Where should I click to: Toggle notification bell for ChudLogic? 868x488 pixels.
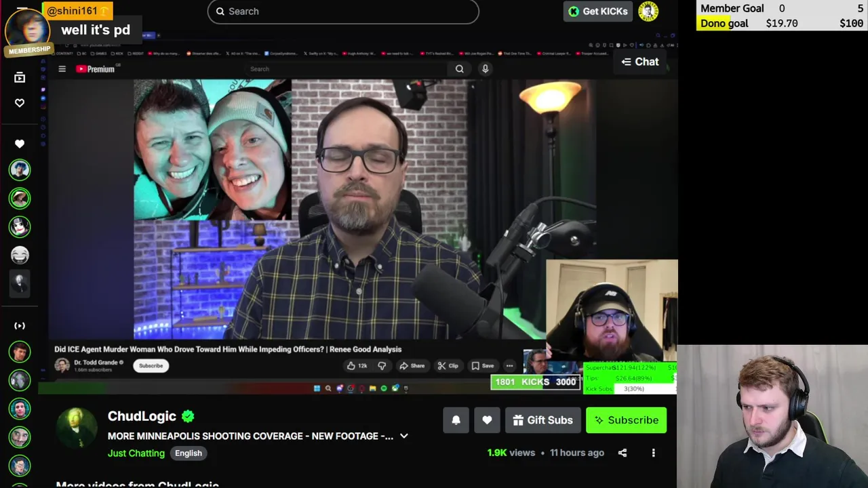tap(456, 420)
